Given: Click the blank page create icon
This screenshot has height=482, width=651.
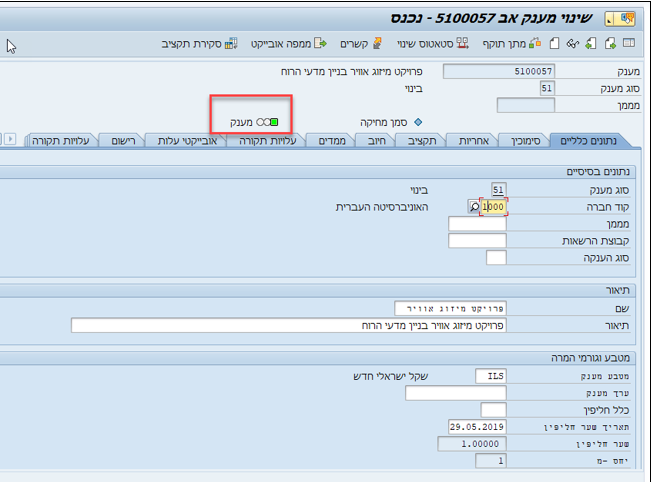Looking at the screenshot, I should [554, 43].
